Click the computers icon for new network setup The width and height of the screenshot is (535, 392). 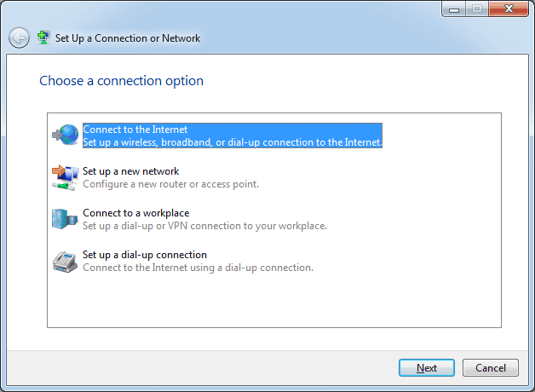[65, 177]
